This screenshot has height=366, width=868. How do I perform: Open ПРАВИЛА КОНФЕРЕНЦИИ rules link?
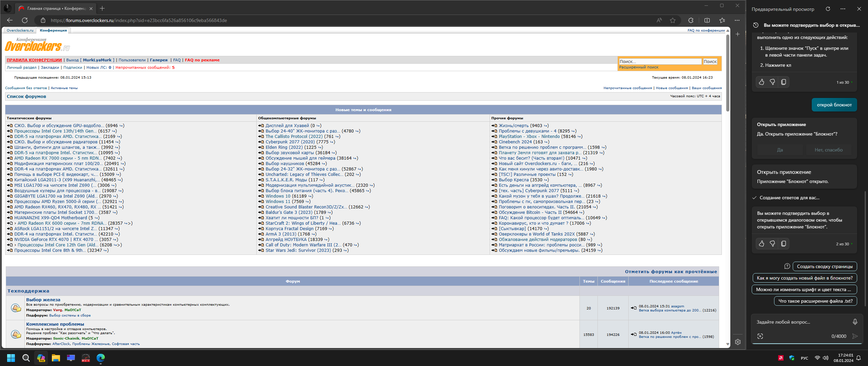click(x=34, y=60)
